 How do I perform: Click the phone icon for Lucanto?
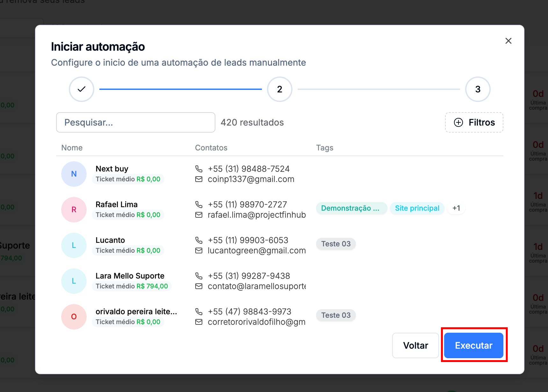pyautogui.click(x=199, y=240)
